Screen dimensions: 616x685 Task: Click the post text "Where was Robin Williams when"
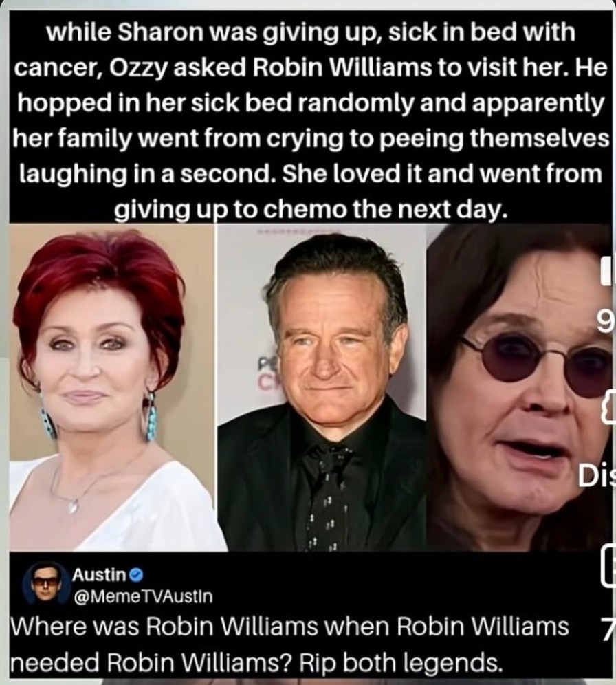[200, 627]
